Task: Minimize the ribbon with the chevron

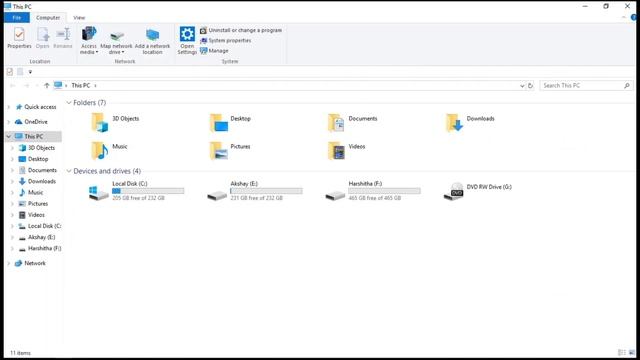Action: pyautogui.click(x=624, y=18)
